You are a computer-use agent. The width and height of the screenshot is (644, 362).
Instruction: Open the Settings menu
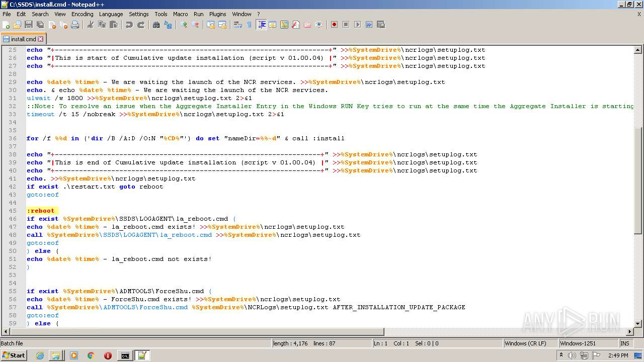click(138, 14)
